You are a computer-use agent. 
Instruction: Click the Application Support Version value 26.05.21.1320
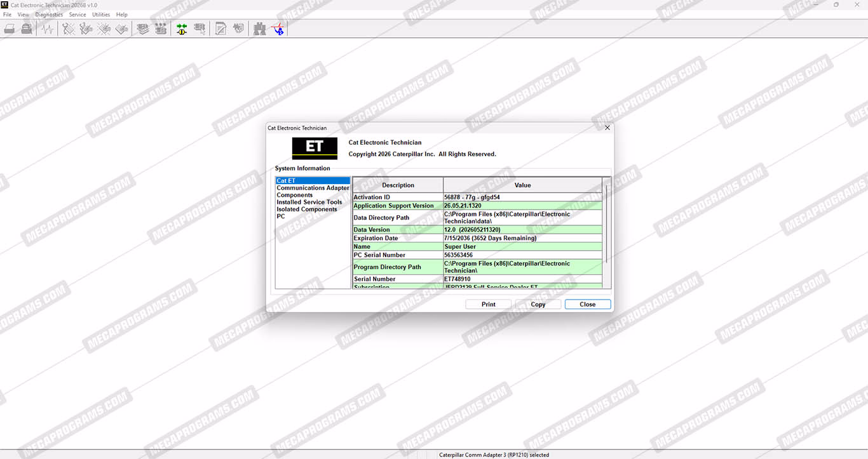point(522,206)
